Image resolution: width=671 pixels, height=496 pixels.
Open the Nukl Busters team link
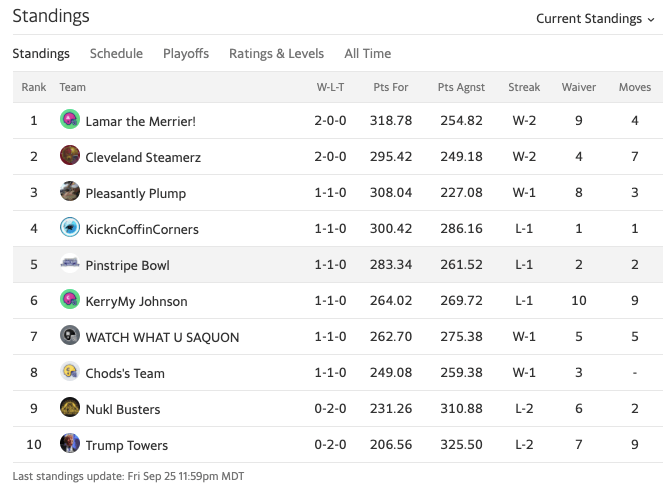point(123,409)
